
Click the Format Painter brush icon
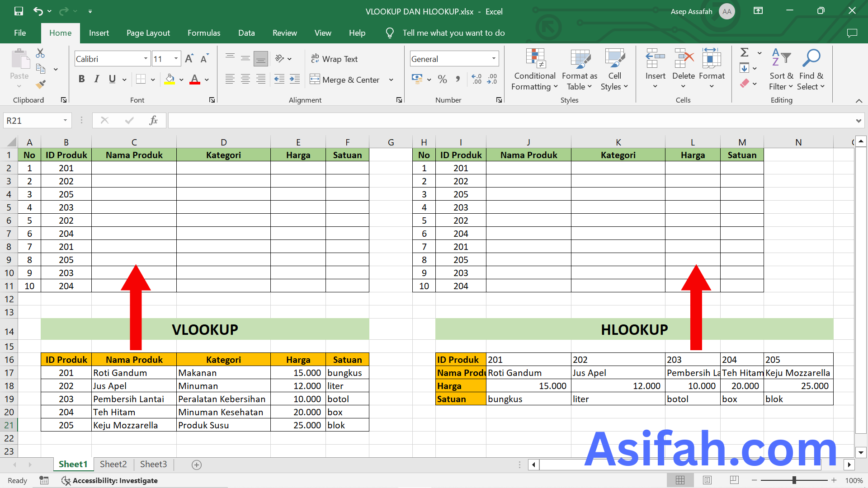tap(41, 84)
